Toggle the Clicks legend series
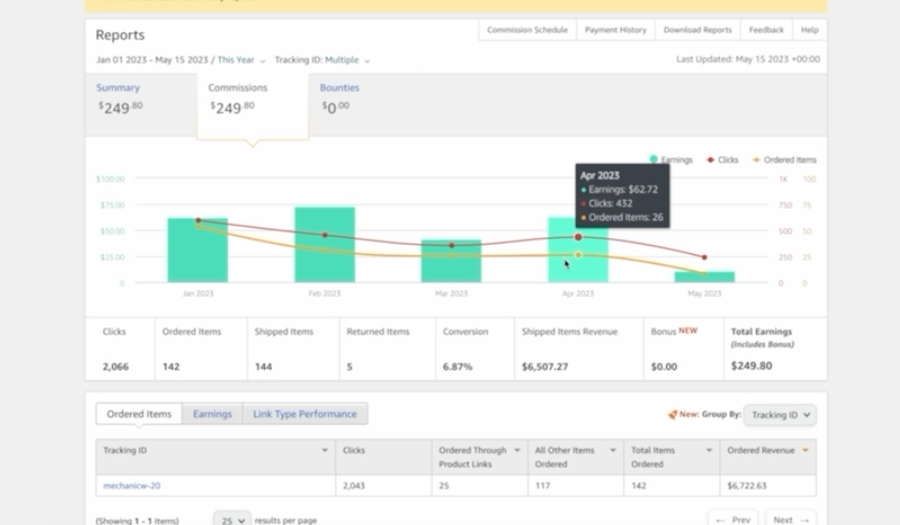Image resolution: width=900 pixels, height=525 pixels. point(723,160)
